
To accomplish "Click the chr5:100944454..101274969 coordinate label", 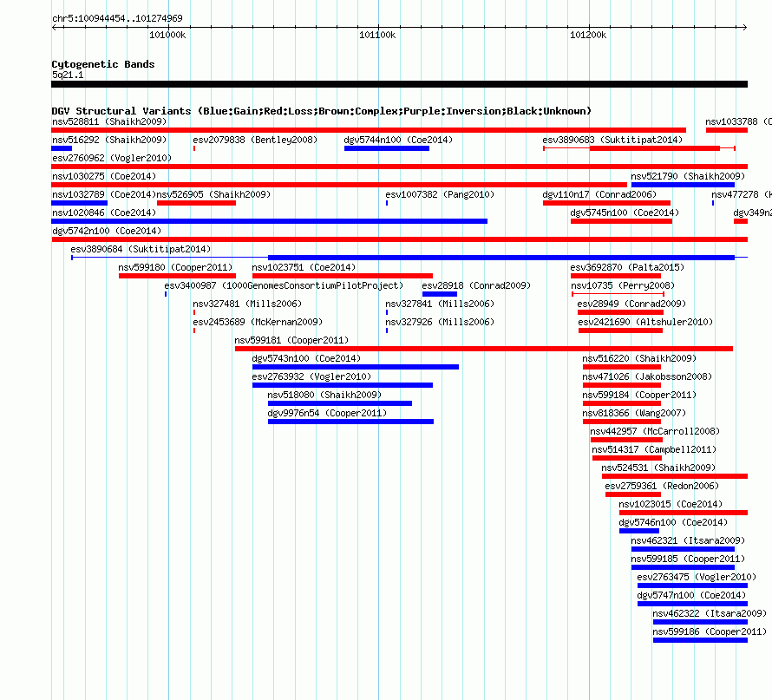I will pyautogui.click(x=117, y=18).
